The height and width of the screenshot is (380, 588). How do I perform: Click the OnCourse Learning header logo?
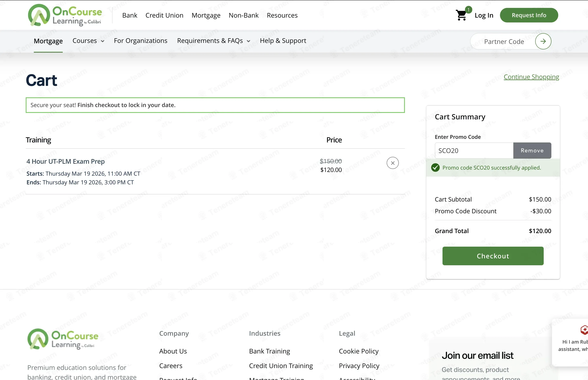pyautogui.click(x=65, y=15)
